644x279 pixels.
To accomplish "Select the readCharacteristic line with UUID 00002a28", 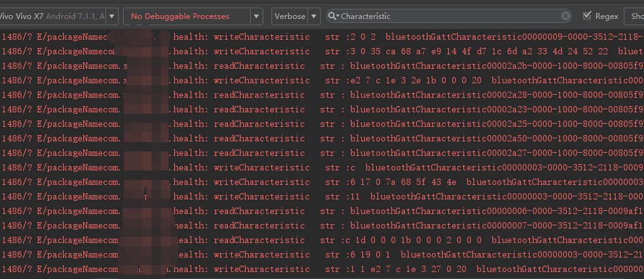I will [x=322, y=95].
